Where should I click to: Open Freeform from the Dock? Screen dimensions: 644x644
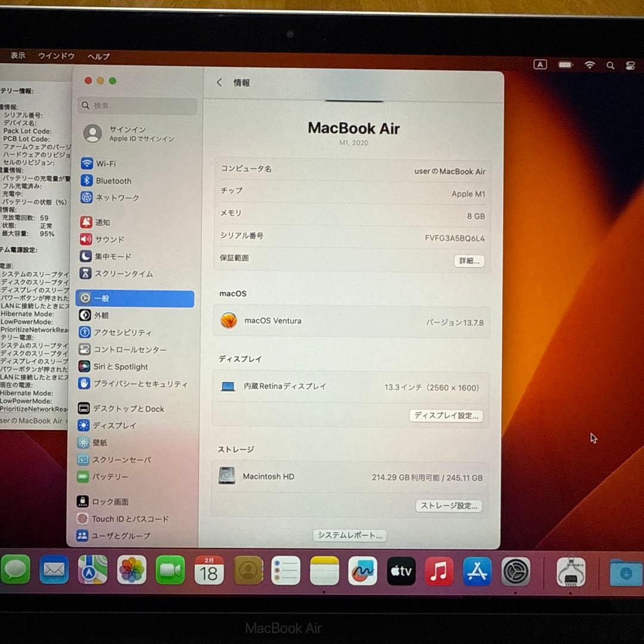363,571
